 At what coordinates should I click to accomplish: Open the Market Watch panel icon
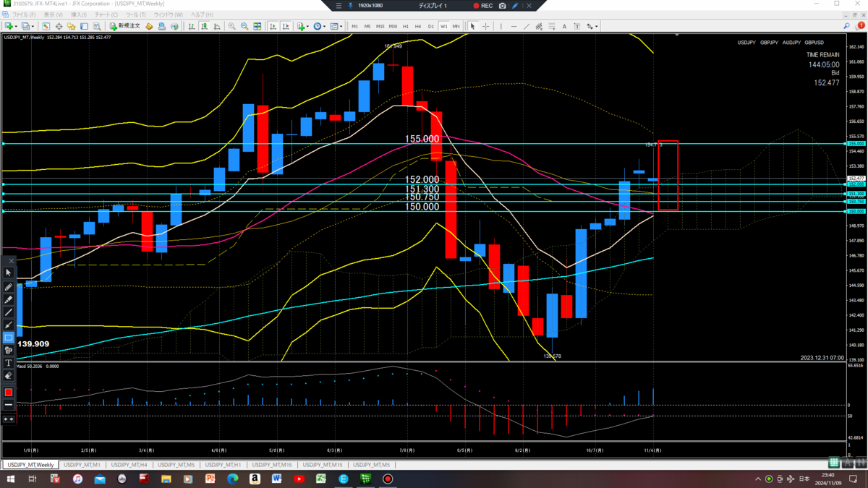click(46, 26)
